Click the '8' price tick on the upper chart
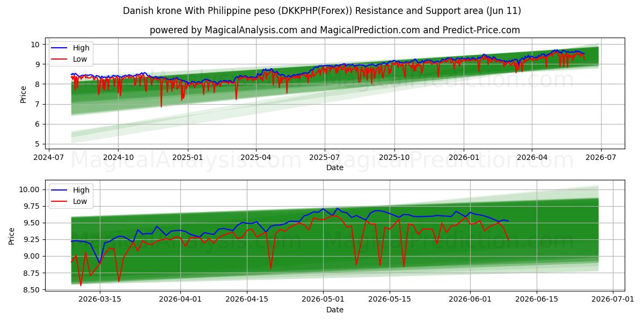Screen dimensions: 644x322 [38, 84]
